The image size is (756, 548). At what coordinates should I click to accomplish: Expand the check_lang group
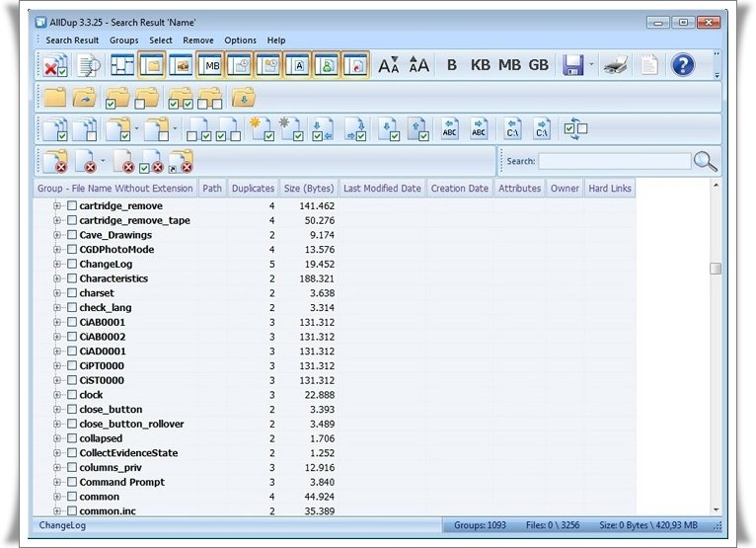point(57,307)
